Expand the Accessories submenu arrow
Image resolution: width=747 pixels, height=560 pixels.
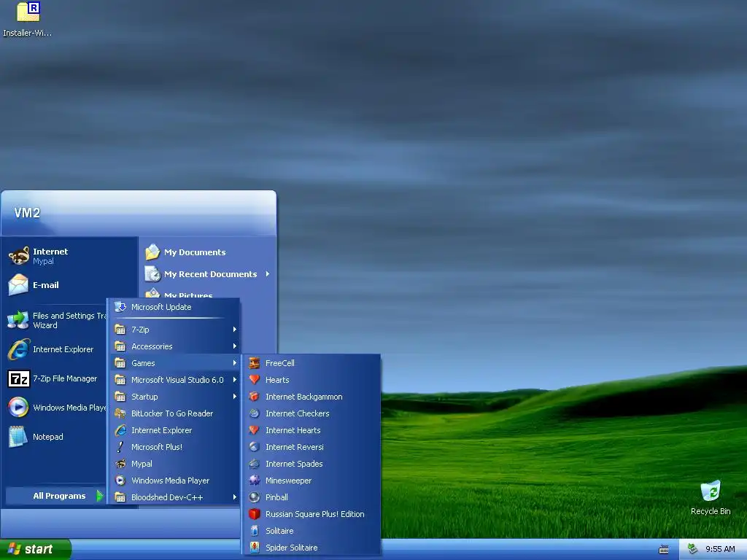[234, 346]
